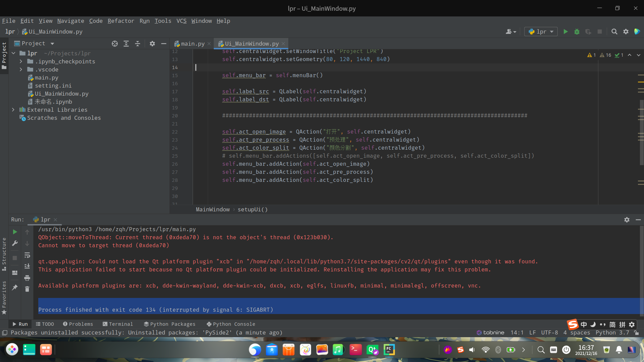Open the Python Packages tool window
This screenshot has height=362, width=644.
[169, 324]
